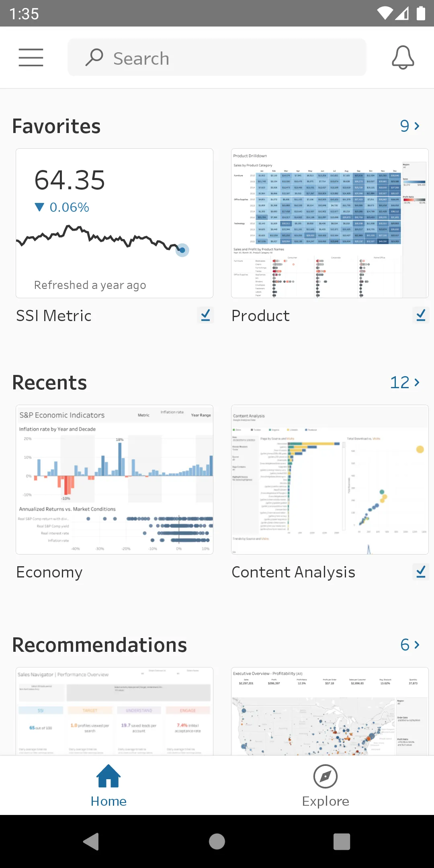Toggle the Product offline checkmark

click(421, 315)
